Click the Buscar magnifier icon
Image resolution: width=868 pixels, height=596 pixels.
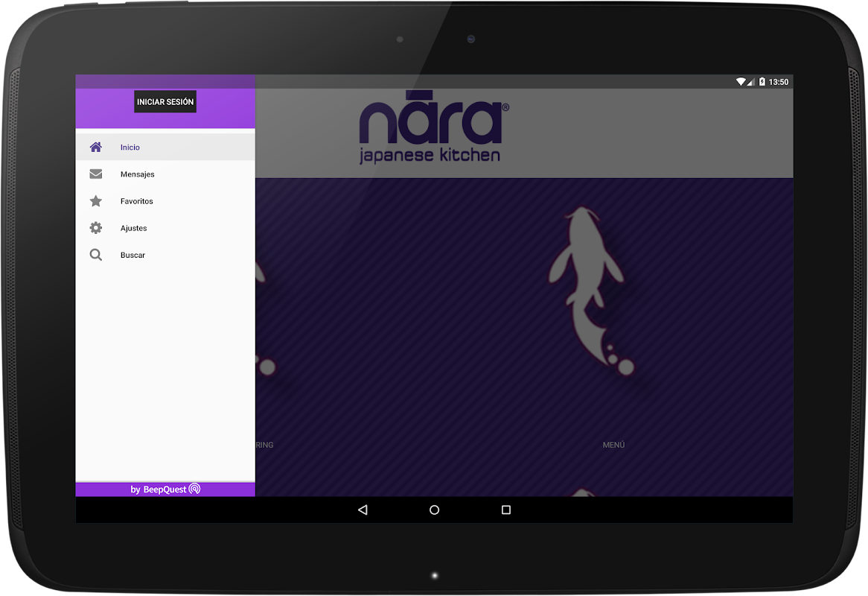point(96,255)
